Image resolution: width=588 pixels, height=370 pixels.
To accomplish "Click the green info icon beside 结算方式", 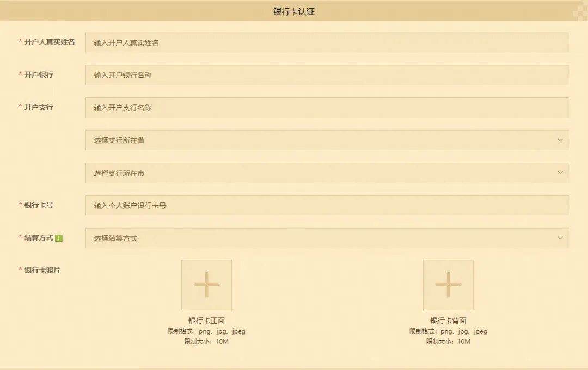I will [59, 238].
